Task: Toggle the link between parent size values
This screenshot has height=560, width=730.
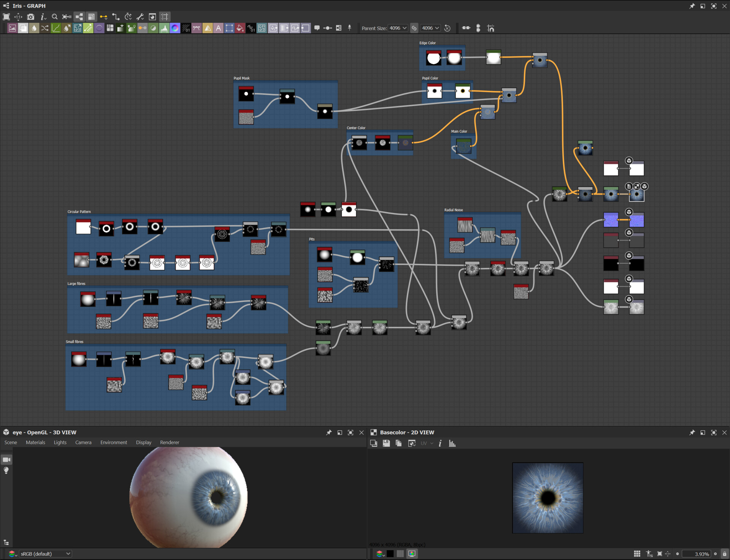Action: click(414, 28)
